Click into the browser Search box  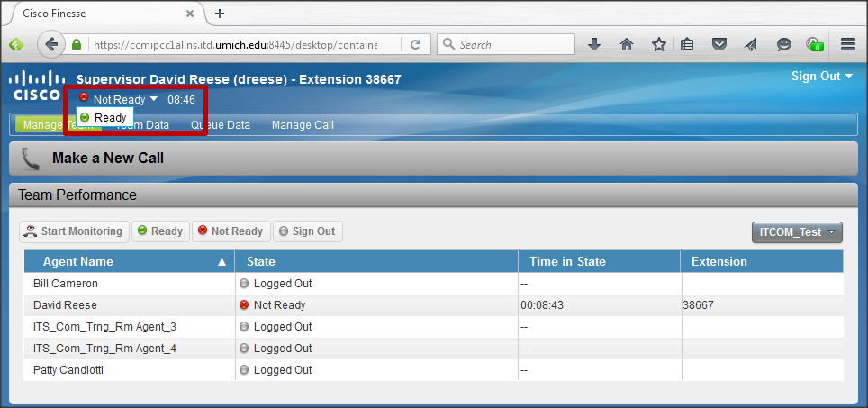pyautogui.click(x=506, y=44)
